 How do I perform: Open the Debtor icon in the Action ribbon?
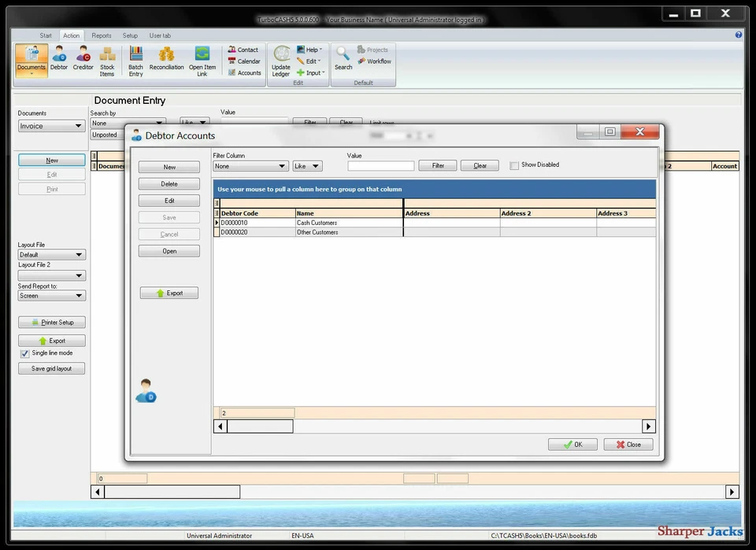coord(58,59)
